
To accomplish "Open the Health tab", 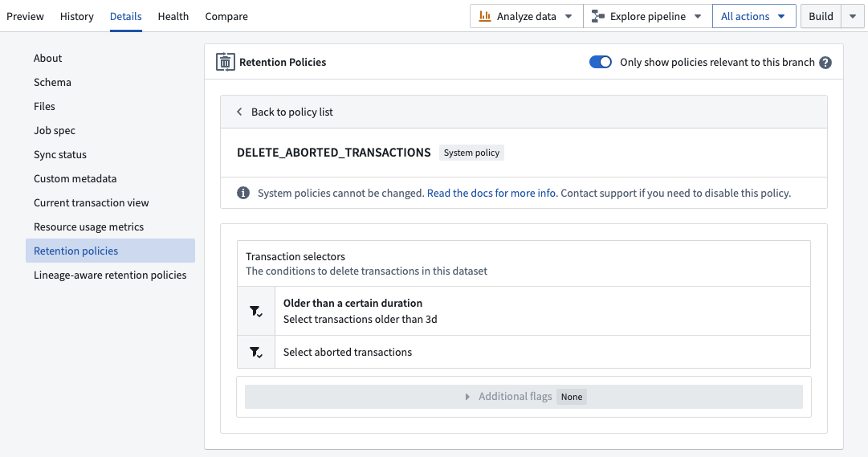I will pos(173,16).
